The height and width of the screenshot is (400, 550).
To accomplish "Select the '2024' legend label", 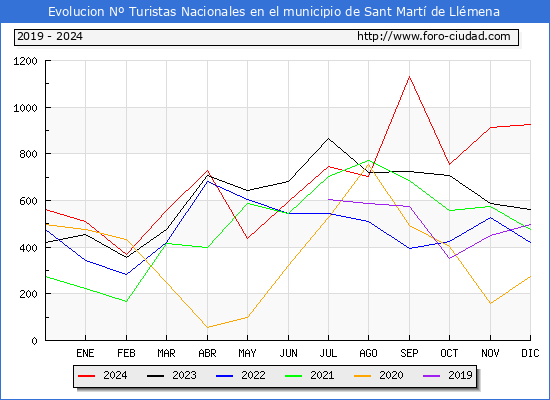I will (115, 375).
